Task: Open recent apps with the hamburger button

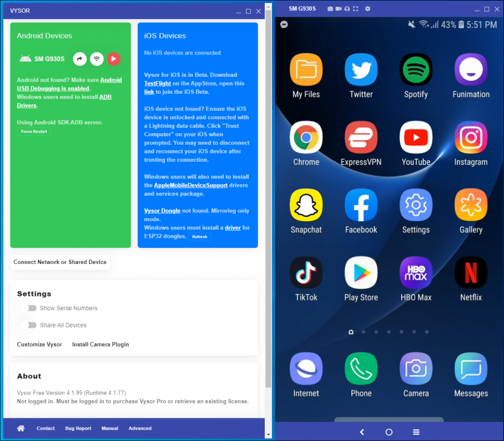Action: (x=416, y=432)
